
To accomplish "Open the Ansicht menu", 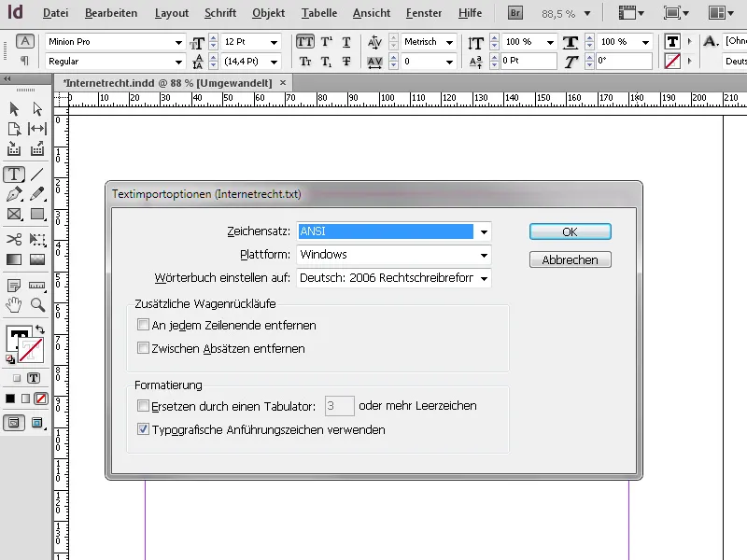I will [x=372, y=13].
